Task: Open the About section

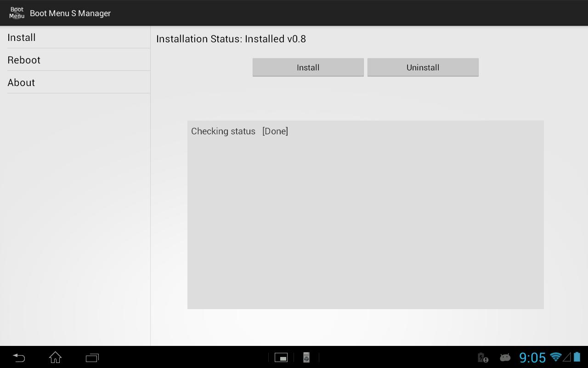Action: [21, 82]
